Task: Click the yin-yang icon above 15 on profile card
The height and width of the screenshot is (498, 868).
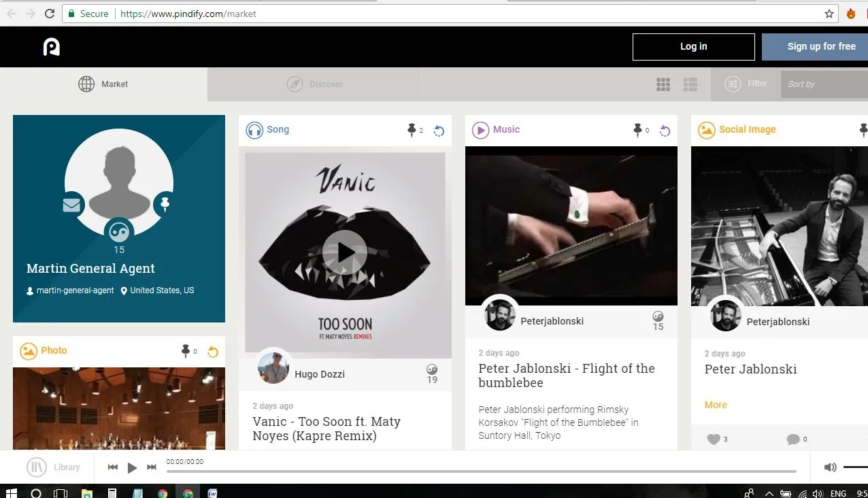Action: [119, 231]
